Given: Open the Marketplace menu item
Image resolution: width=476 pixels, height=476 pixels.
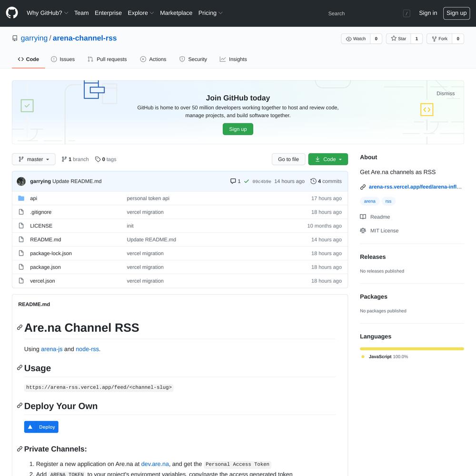Looking at the screenshot, I should (x=176, y=13).
